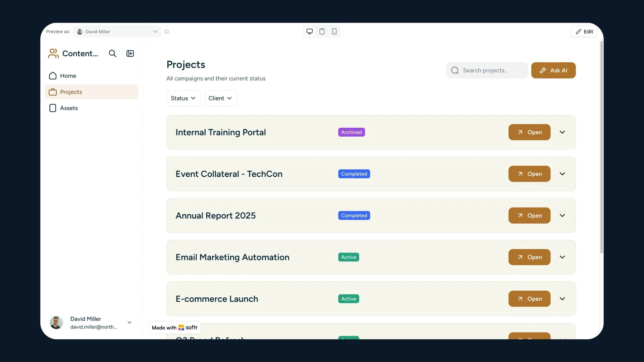Click the Search projects input field
The height and width of the screenshot is (362, 644).
[487, 70]
